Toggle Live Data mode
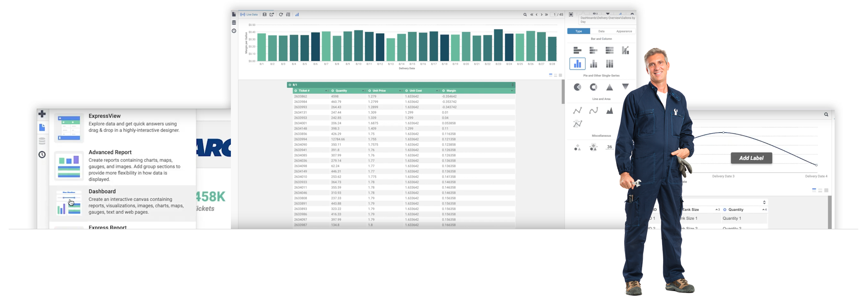868x296 pixels. point(249,15)
